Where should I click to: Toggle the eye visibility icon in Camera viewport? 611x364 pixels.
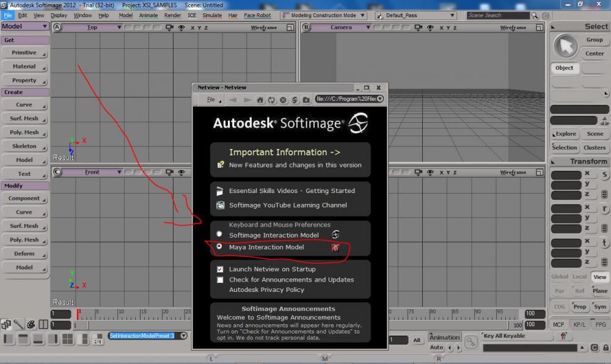(x=430, y=27)
